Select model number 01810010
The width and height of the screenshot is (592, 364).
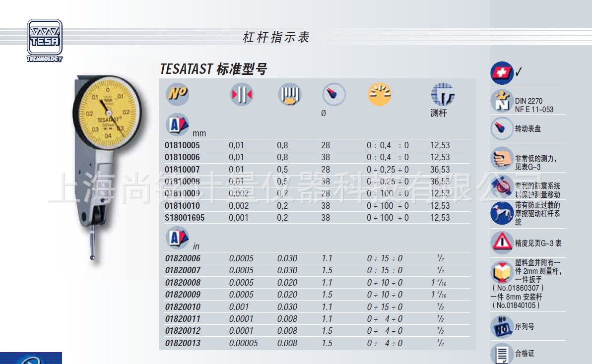tap(182, 206)
